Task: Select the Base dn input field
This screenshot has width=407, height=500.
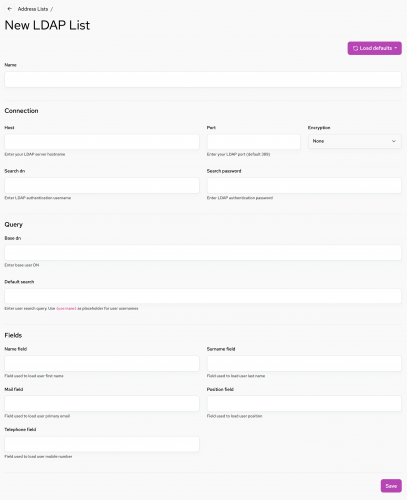Action: (203, 253)
